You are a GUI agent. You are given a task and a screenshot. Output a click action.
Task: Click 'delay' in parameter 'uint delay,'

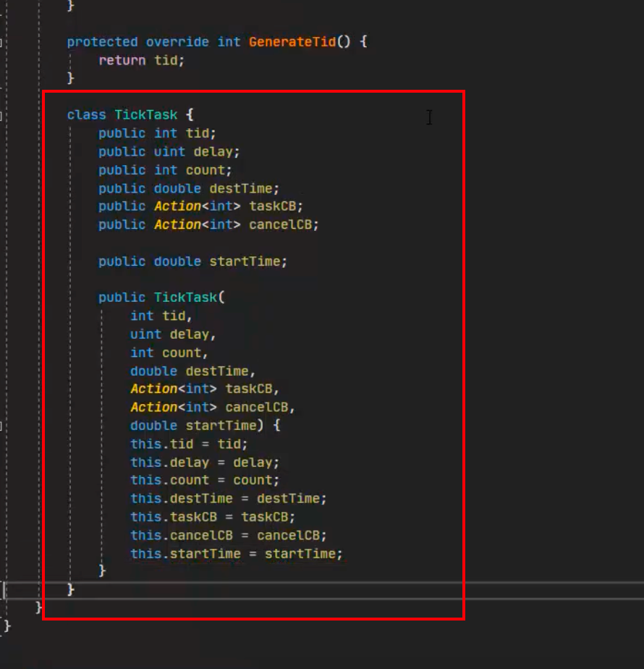tap(189, 334)
